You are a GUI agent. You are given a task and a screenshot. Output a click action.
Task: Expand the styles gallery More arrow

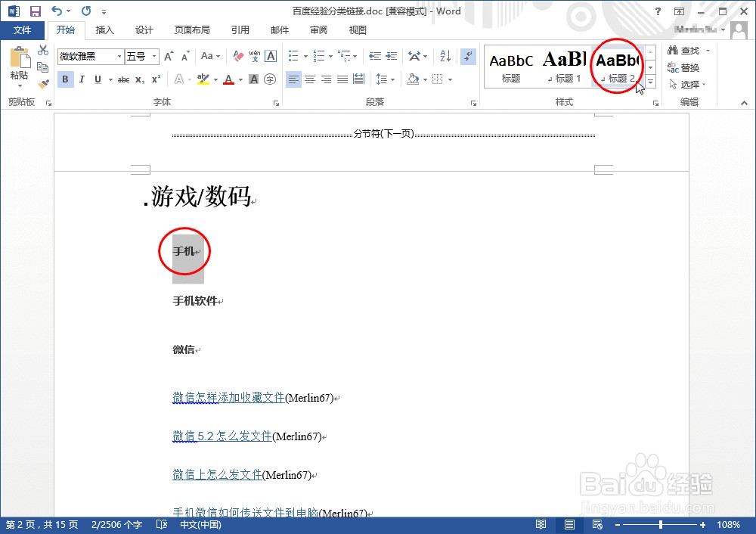[650, 82]
